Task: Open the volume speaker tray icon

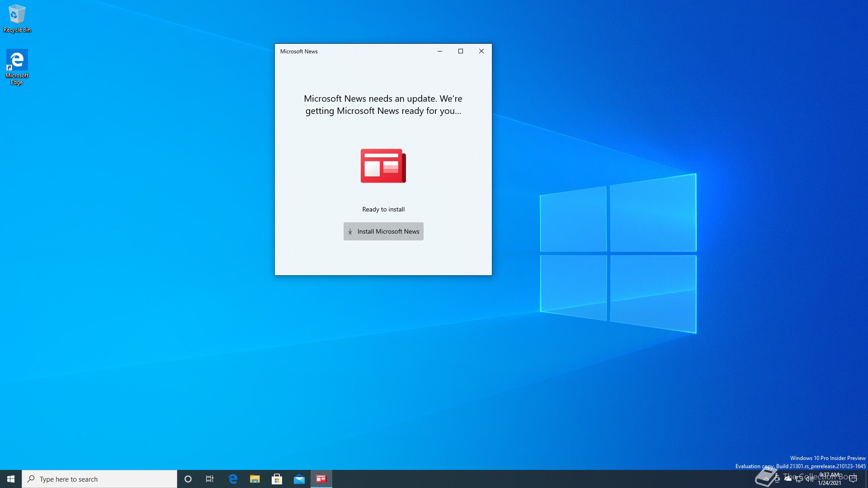Action: coord(810,479)
